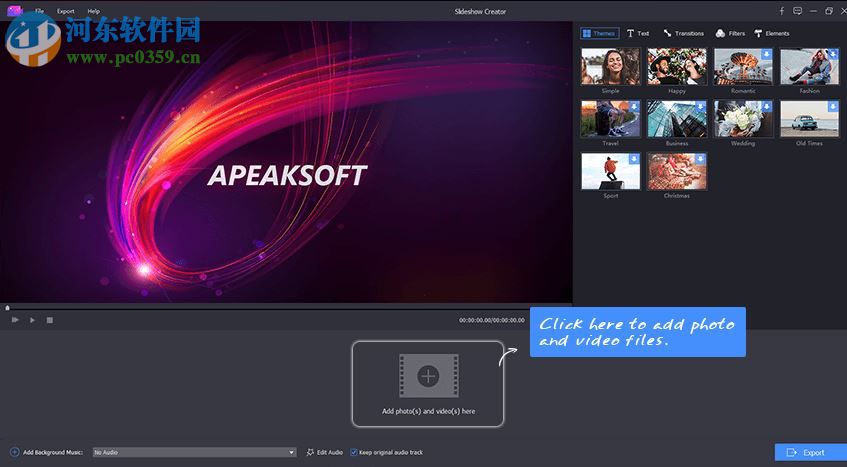Click the Add Background Music plus icon

(15, 452)
